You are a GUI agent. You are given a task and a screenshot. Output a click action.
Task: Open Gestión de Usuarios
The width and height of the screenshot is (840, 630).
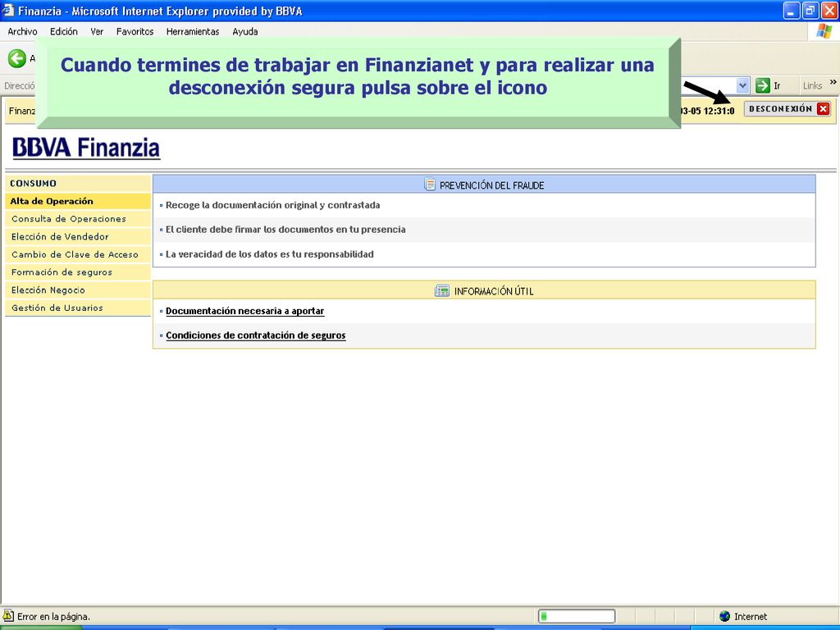tap(78, 308)
